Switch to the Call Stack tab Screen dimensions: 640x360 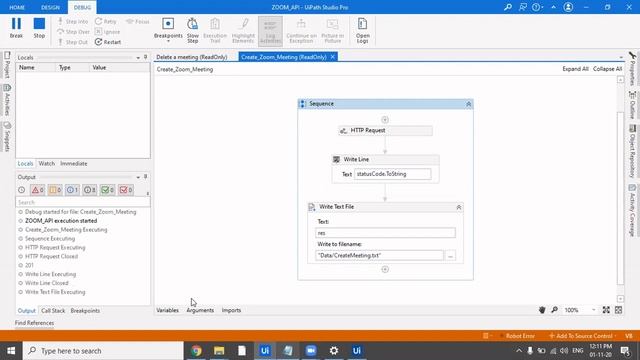tap(53, 311)
